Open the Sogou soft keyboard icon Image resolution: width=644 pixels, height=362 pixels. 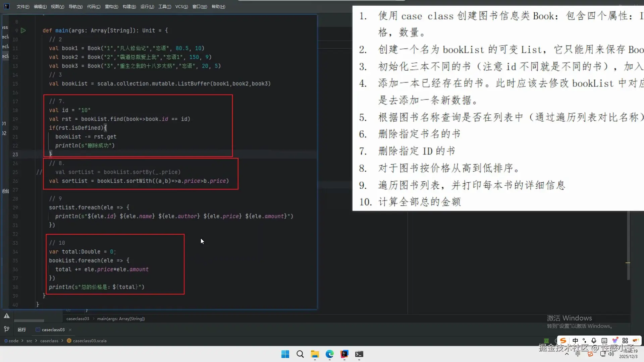coord(604,341)
